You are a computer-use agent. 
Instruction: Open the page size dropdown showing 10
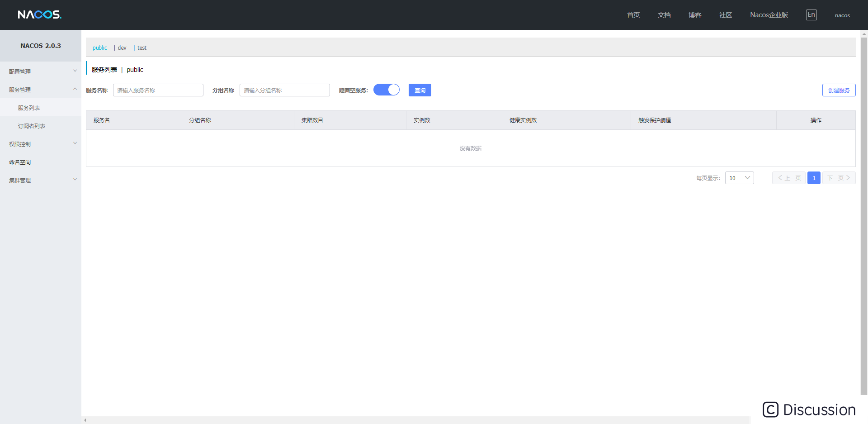tap(740, 178)
